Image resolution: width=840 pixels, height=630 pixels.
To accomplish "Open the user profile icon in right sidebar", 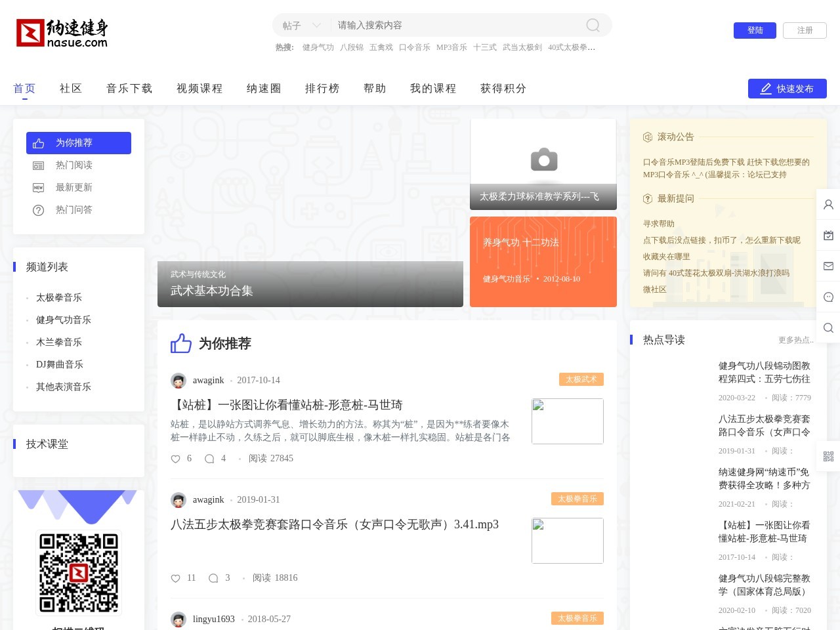I will point(828,204).
